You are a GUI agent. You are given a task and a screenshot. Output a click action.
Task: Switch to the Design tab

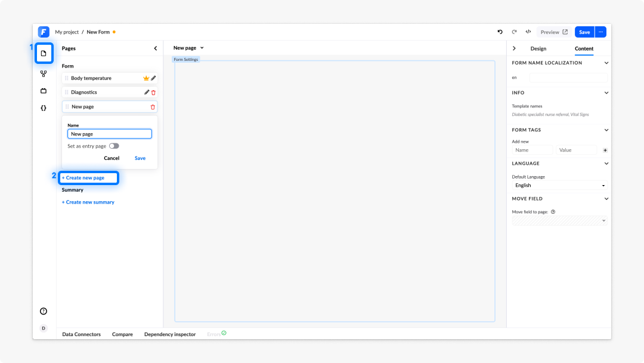coord(538,48)
